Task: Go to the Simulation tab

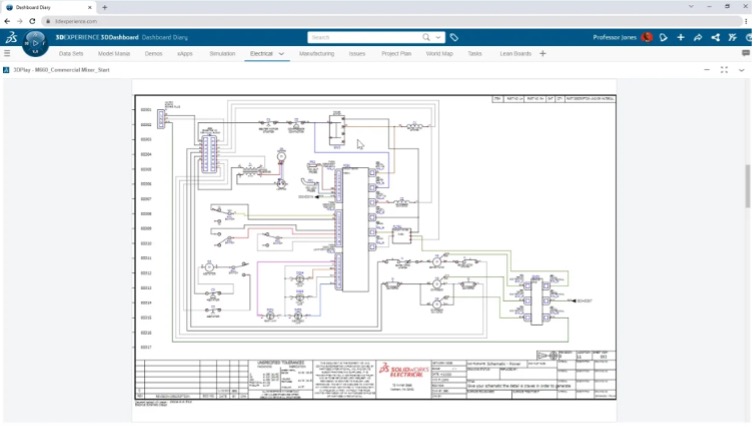Action: pyautogui.click(x=222, y=54)
